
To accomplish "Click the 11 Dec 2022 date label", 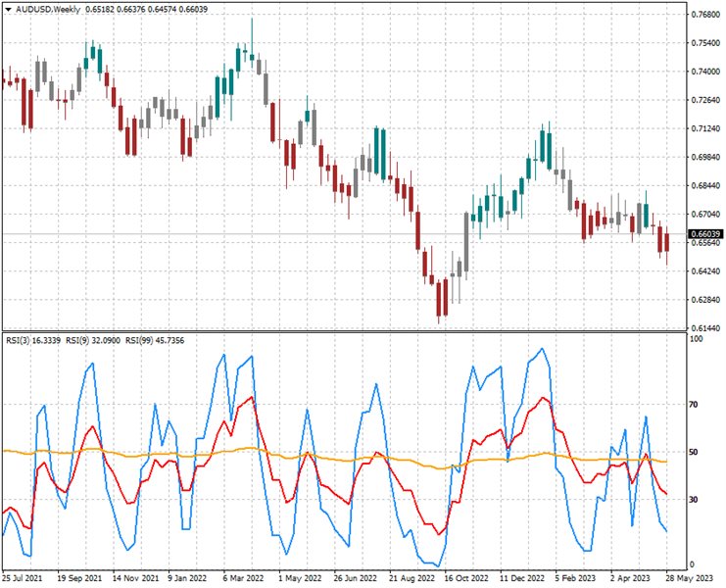I will point(522,578).
